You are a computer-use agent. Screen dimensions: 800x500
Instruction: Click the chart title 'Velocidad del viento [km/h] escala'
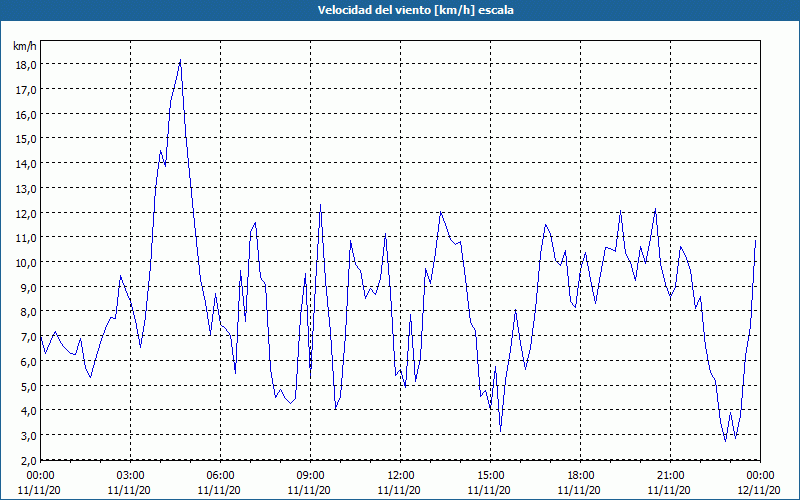415,10
